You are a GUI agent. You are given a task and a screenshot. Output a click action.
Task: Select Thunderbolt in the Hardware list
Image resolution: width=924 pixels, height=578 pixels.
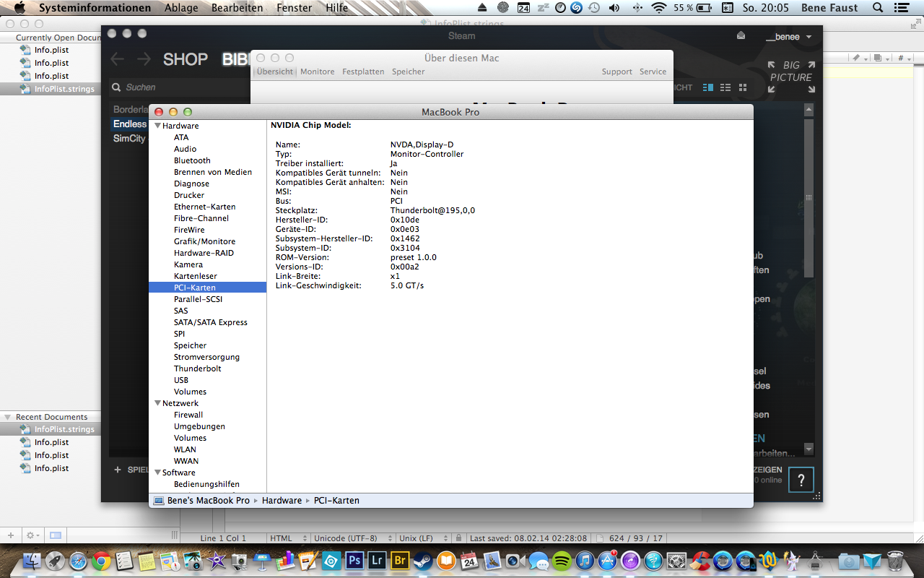click(x=198, y=368)
